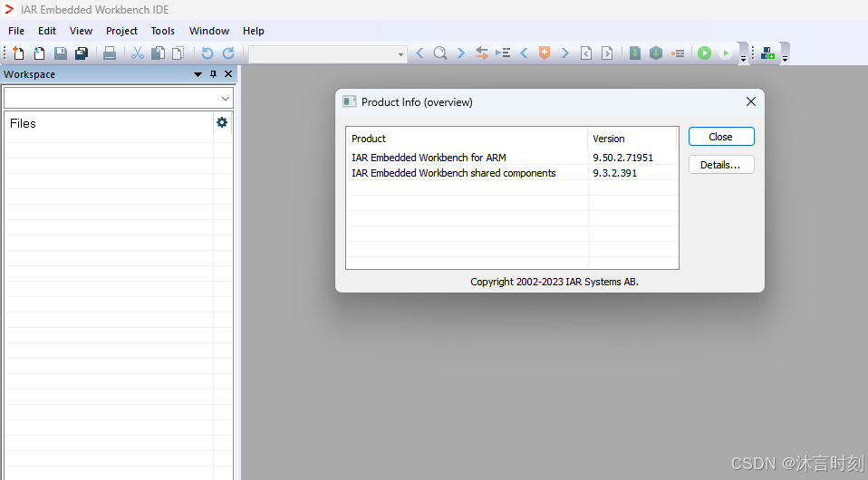Expand second toolbar overflow options
Viewport: 868px width, 480px height.
(785, 58)
